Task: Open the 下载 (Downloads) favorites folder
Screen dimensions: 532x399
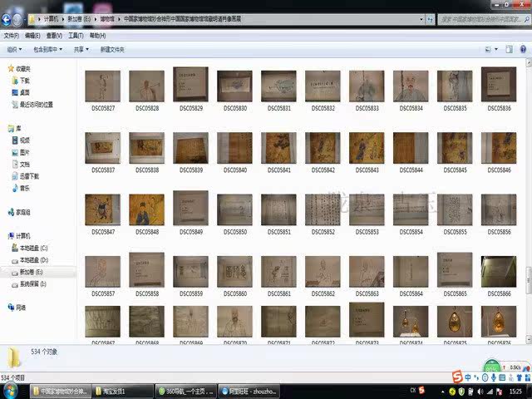Action: click(24, 81)
